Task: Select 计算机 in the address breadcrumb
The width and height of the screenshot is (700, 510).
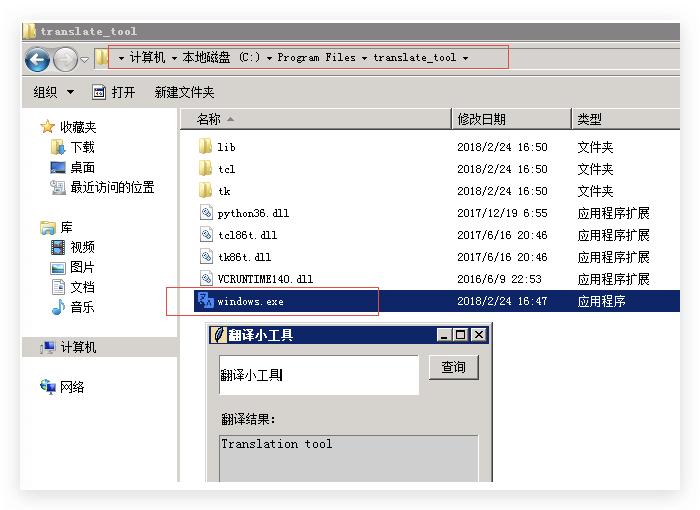Action: click(x=147, y=58)
